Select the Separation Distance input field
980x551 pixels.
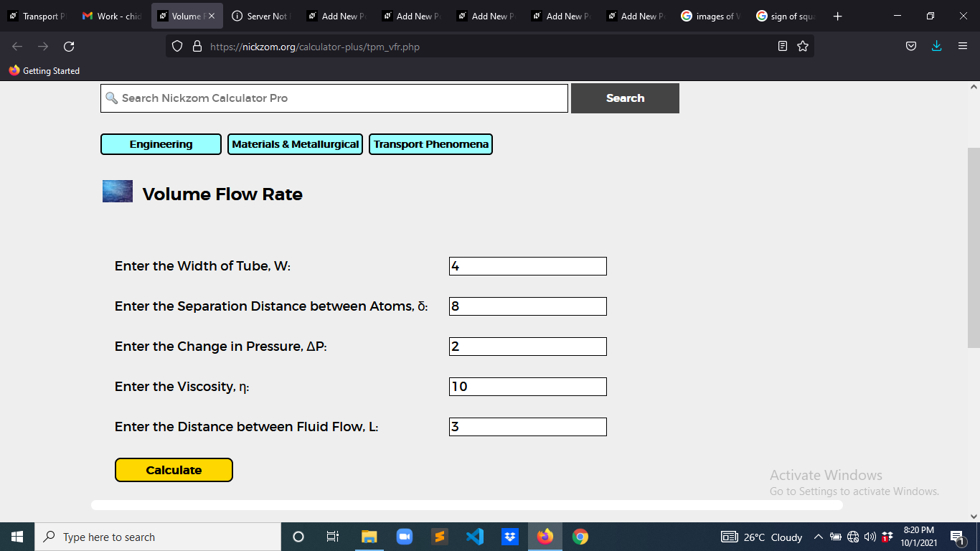528,306
